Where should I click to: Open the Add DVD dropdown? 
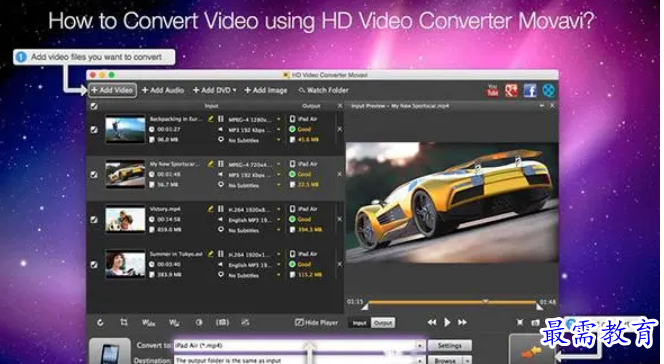[x=214, y=90]
